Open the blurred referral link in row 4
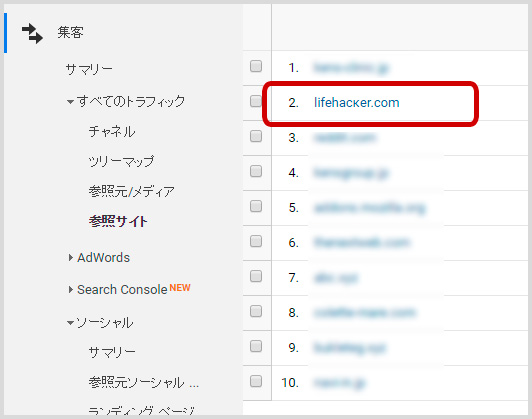Screen dimensions: 532x419 click(x=351, y=173)
